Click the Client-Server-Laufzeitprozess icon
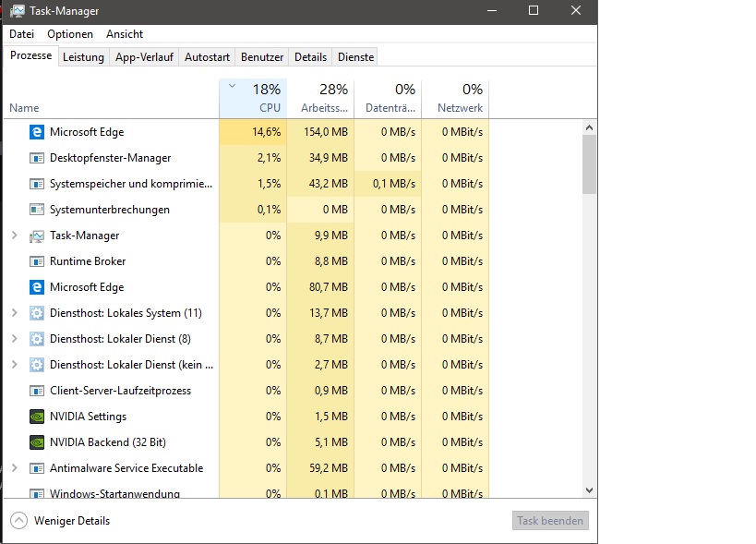Viewport: 756px width, 544px height. [x=37, y=391]
